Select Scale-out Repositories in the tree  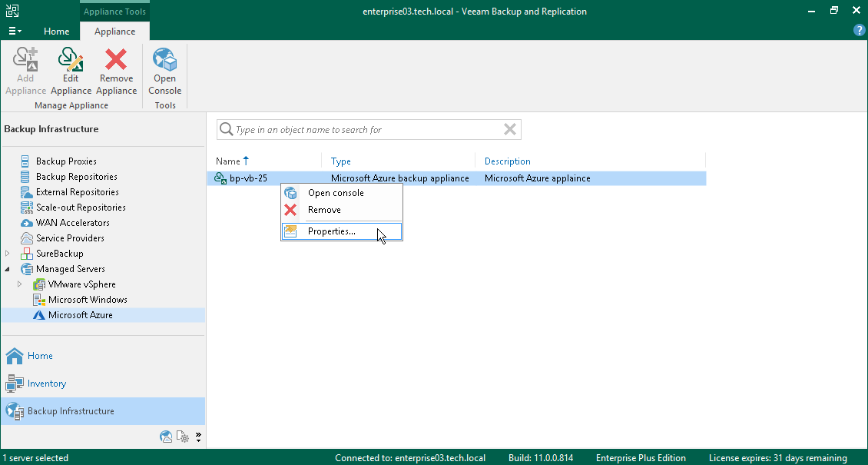click(x=80, y=208)
